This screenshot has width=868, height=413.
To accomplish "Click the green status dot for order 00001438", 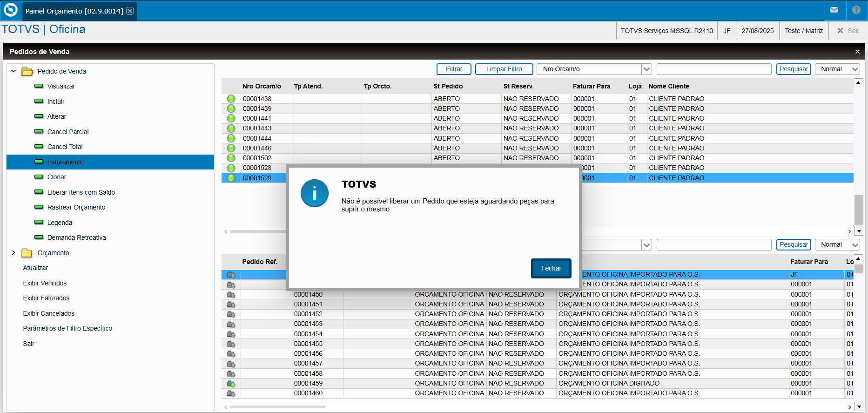I will pyautogui.click(x=231, y=99).
